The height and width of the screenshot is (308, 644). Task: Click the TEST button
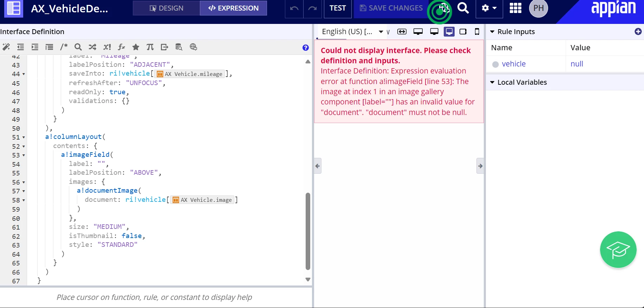coord(338,8)
